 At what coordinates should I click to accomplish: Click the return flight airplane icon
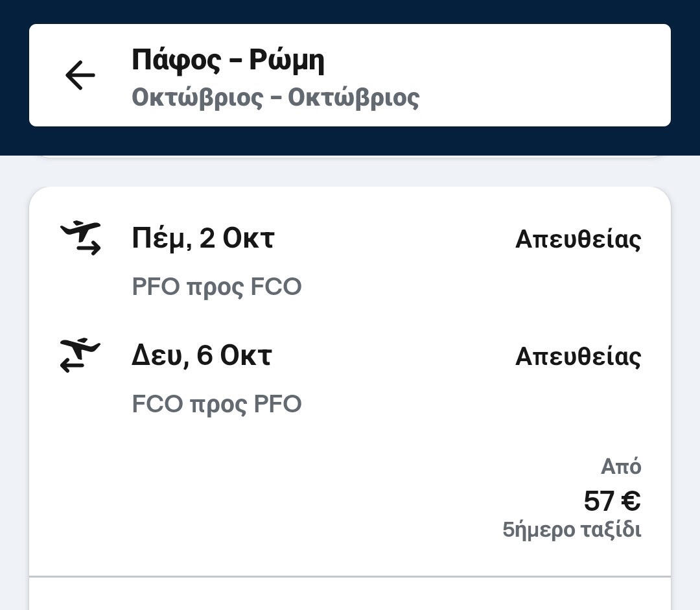pyautogui.click(x=81, y=356)
